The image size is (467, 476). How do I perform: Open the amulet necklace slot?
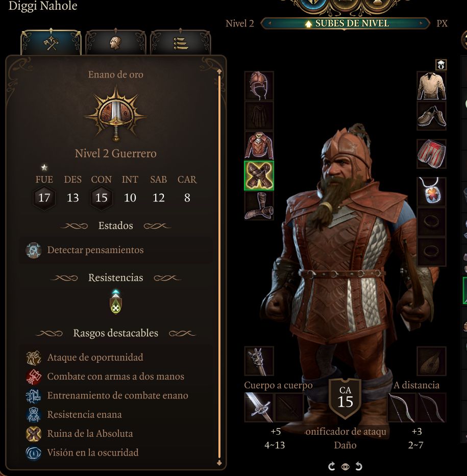tap(431, 191)
